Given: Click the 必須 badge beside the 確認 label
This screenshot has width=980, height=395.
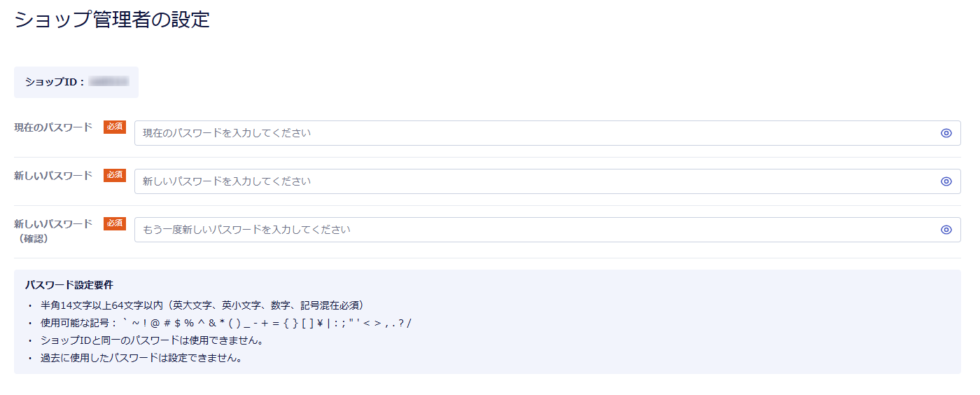Looking at the screenshot, I should click(115, 223).
